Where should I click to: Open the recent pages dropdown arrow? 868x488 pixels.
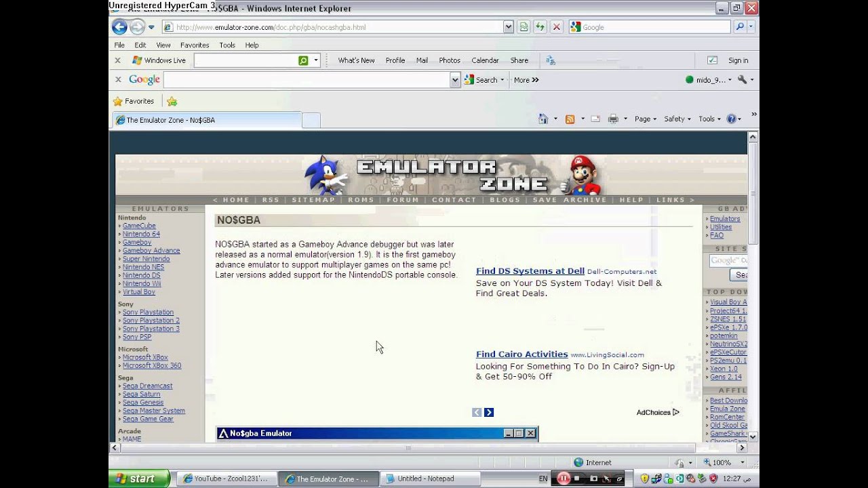tap(151, 27)
